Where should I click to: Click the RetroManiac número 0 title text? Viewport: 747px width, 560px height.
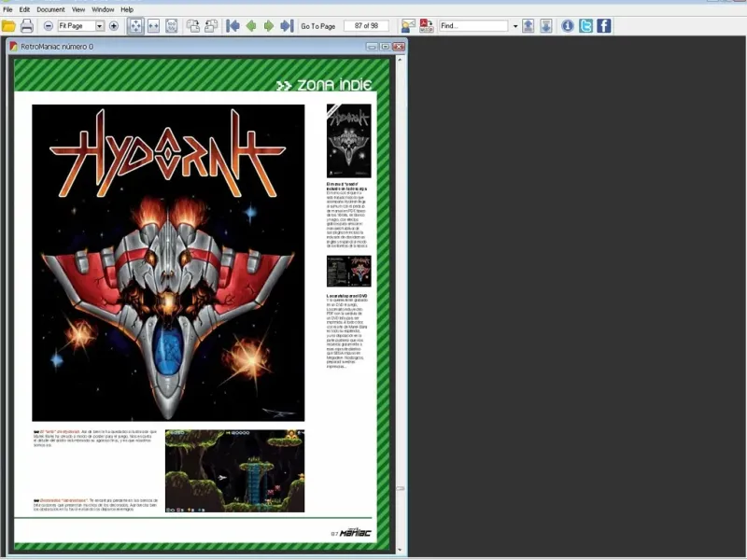coord(57,47)
